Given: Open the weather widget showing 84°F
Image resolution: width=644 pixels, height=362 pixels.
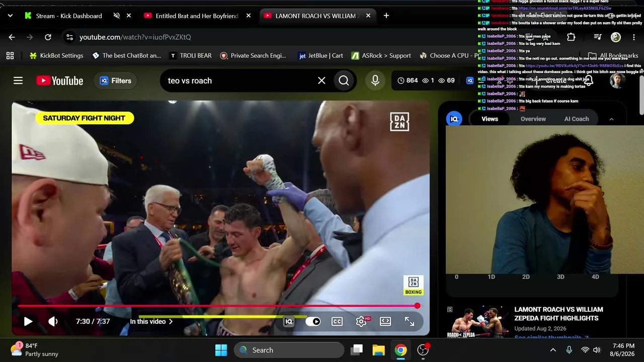Looking at the screenshot, I should pyautogui.click(x=34, y=350).
